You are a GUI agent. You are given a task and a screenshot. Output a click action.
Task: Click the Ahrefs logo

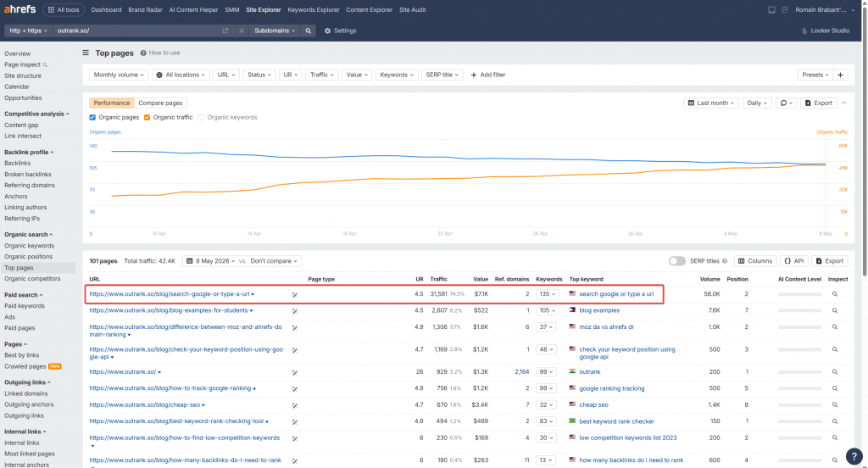20,9
